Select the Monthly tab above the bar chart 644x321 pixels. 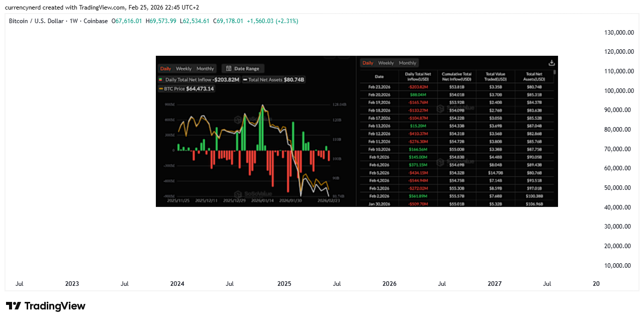[205, 68]
